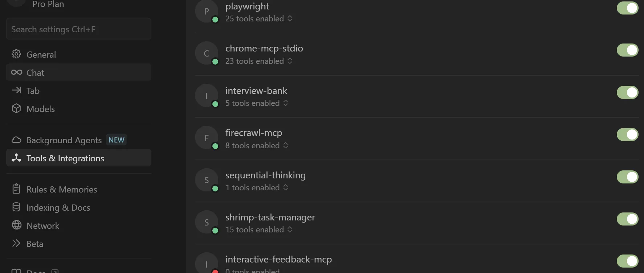Open the Tab settings section
Screen dimensions: 644x273
(33, 91)
